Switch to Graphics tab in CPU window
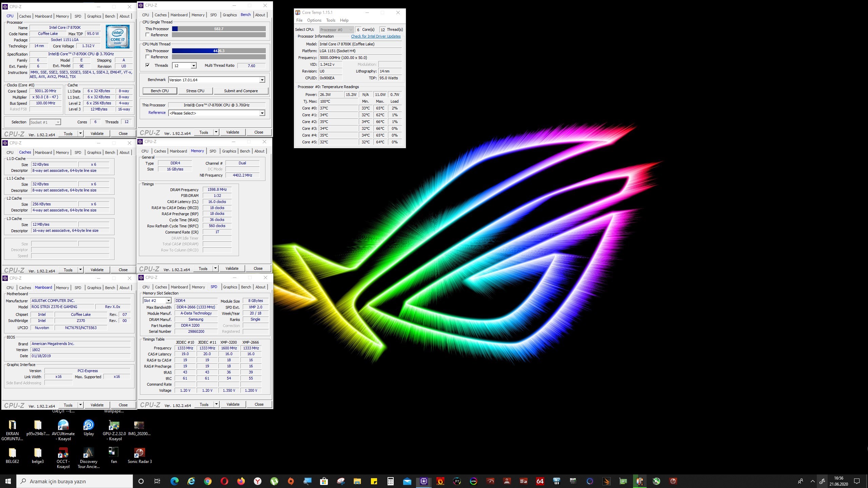The image size is (868, 488). point(94,16)
